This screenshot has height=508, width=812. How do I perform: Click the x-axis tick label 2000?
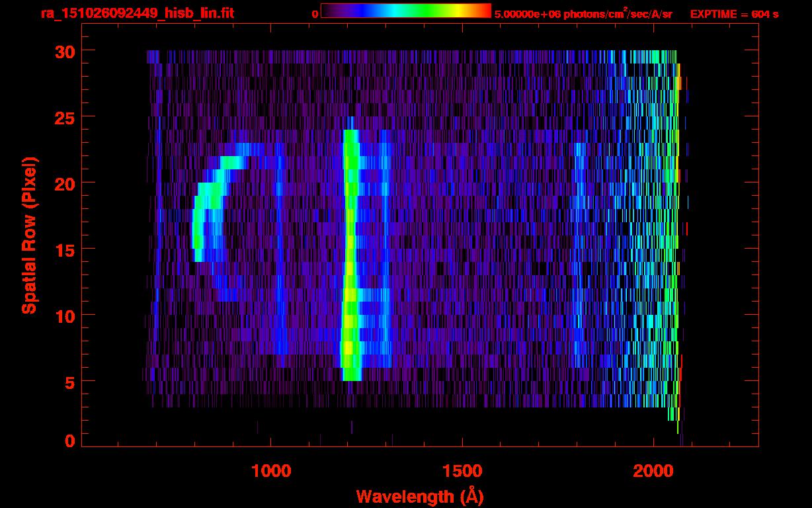653,471
